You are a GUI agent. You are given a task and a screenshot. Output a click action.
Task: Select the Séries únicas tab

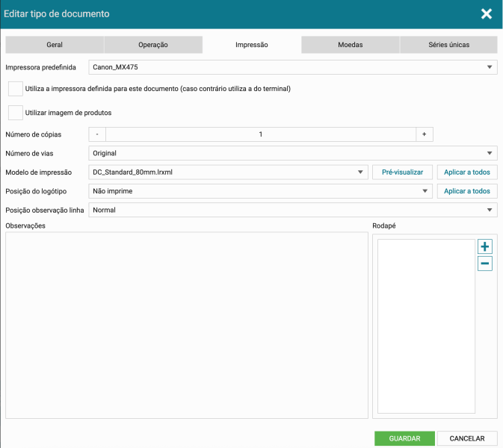(448, 45)
